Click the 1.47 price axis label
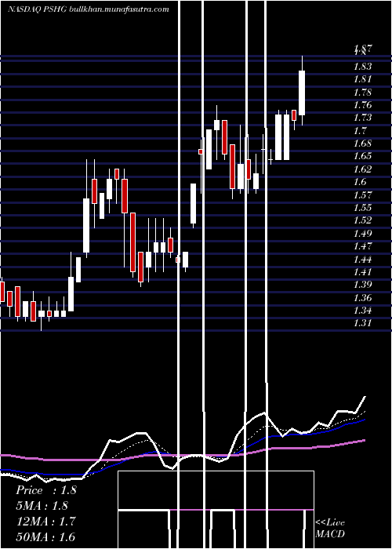Screen dimensions: 392x549 pos(362,246)
